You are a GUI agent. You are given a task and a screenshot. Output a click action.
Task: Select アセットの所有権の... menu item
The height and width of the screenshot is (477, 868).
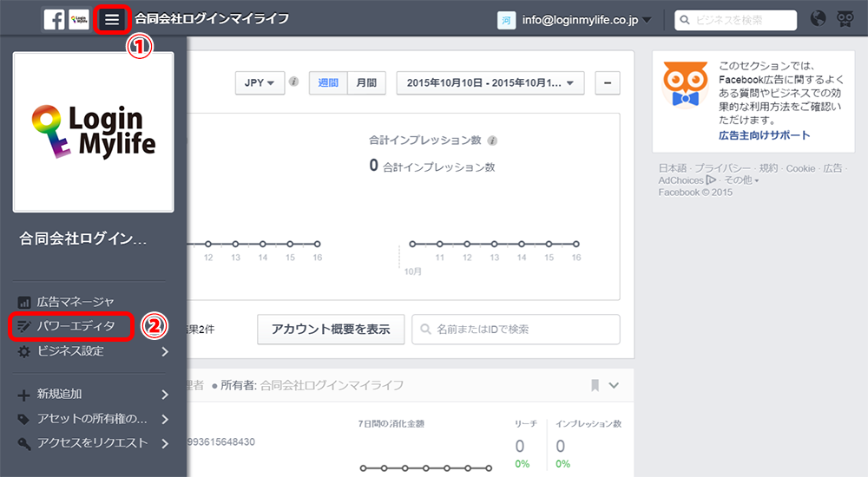click(93, 419)
